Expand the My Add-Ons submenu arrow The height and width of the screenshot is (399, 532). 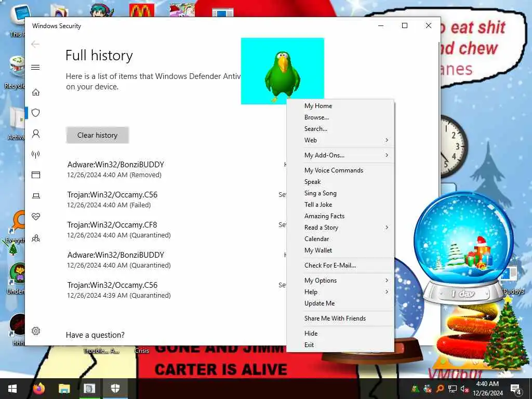click(387, 155)
